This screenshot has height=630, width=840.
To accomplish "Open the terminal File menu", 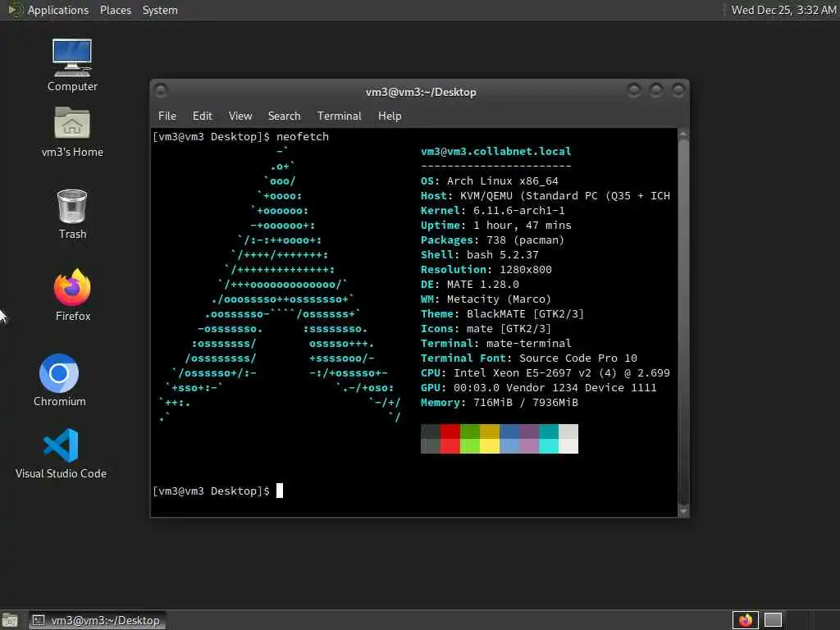I will [x=167, y=116].
